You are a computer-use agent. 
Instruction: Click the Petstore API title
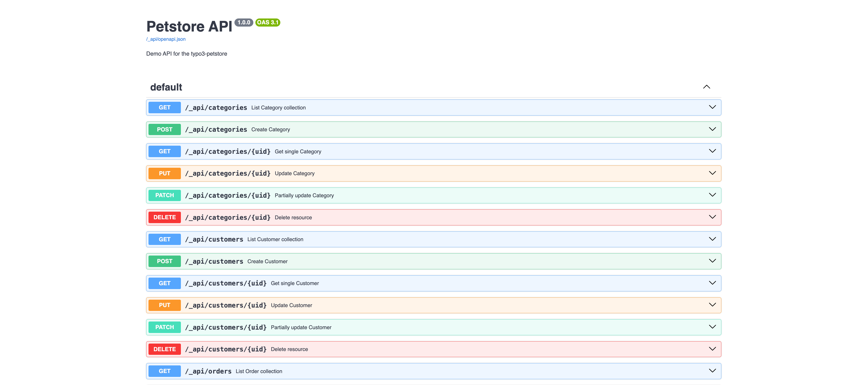click(x=189, y=26)
